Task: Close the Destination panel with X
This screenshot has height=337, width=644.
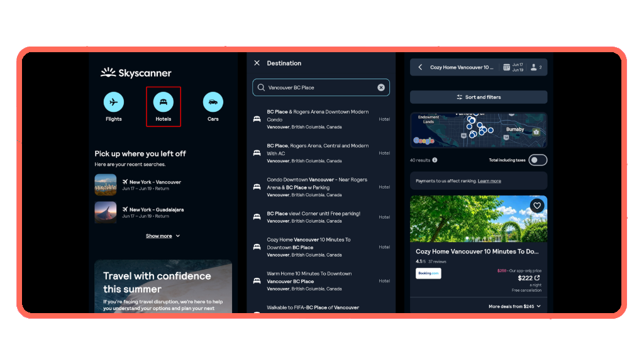Action: (257, 63)
